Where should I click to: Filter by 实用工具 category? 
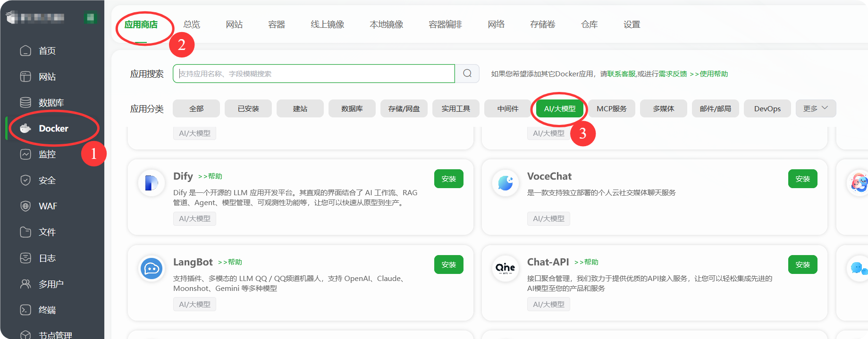tap(456, 108)
